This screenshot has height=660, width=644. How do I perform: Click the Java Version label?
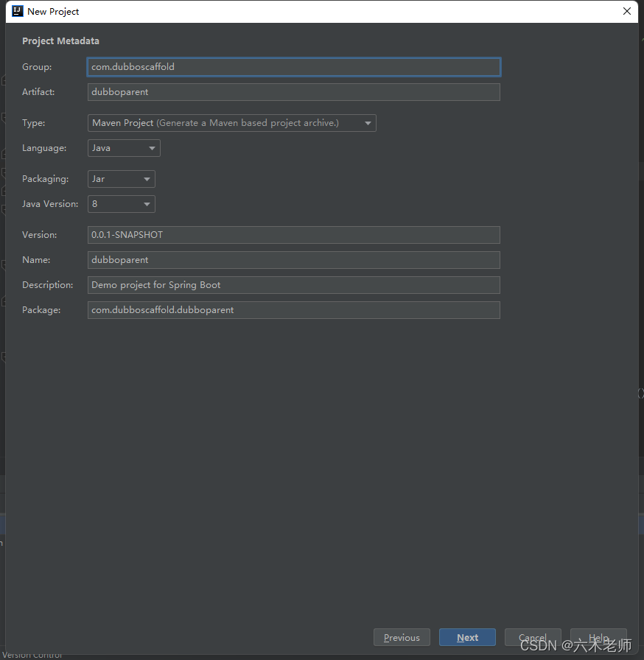pos(50,204)
